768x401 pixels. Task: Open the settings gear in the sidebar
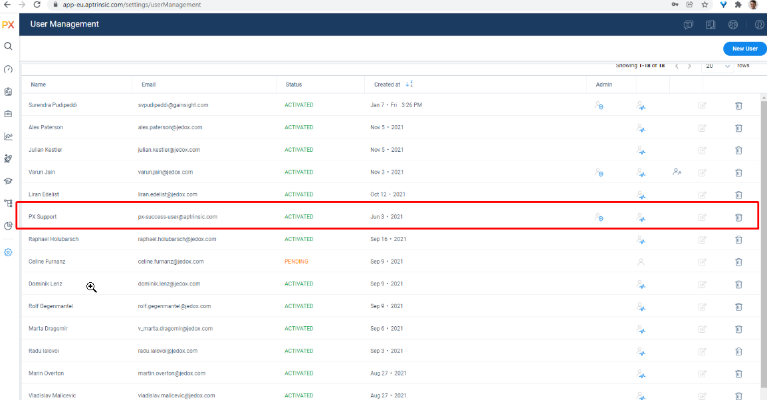(x=8, y=251)
